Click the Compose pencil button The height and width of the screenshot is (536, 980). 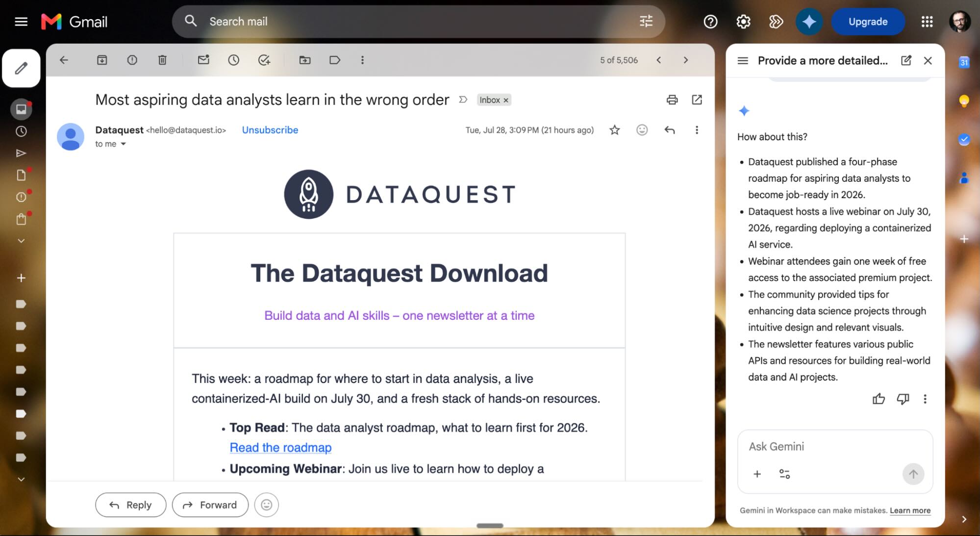point(21,68)
